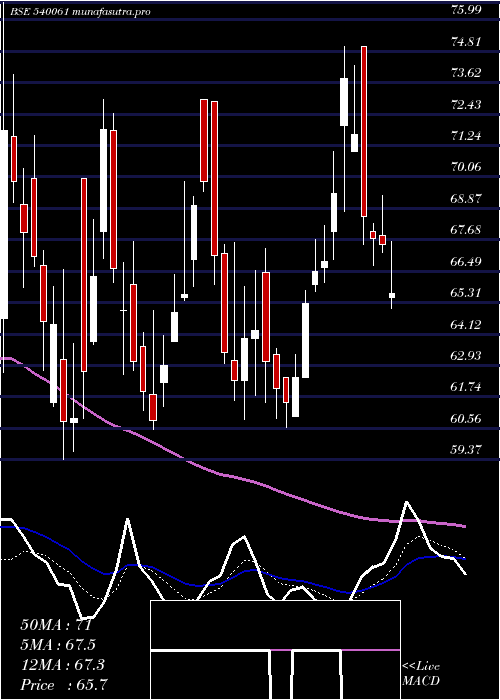This screenshot has height=700, width=500.
Task: Click the 68.87 price axis label
Action: click(x=466, y=199)
